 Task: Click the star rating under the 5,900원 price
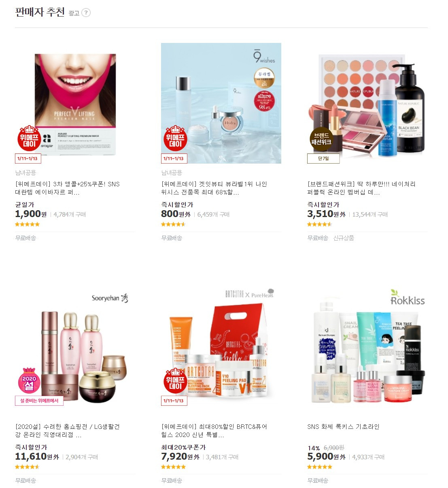click(320, 467)
